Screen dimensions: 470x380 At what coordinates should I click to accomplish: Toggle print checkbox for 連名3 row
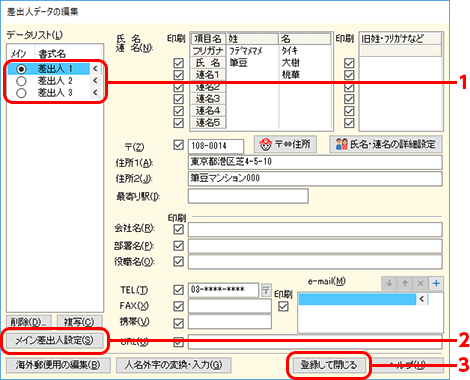(179, 99)
